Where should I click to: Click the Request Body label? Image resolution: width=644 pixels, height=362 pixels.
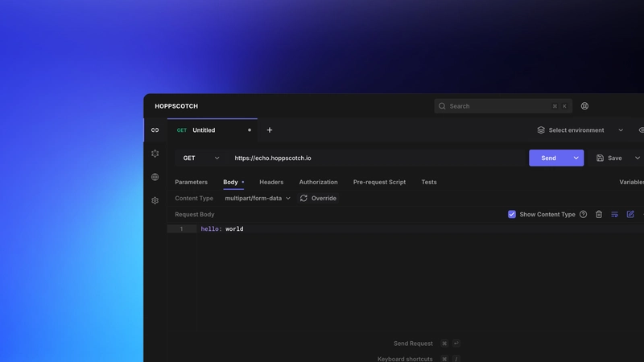click(x=195, y=214)
